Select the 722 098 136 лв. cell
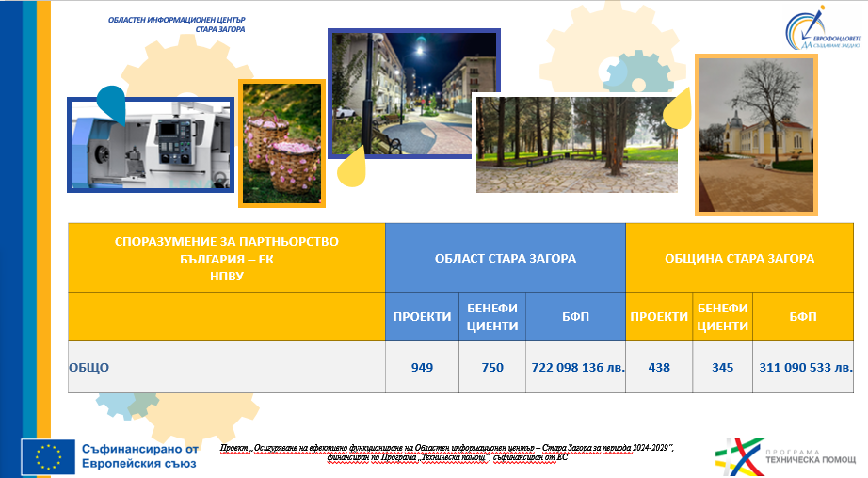 tap(574, 367)
